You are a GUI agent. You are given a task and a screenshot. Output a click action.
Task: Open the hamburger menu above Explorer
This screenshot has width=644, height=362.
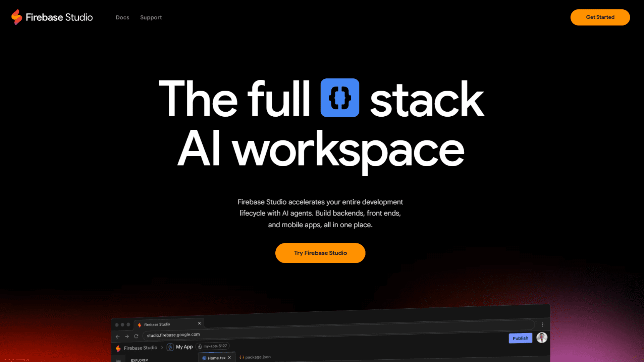click(118, 360)
